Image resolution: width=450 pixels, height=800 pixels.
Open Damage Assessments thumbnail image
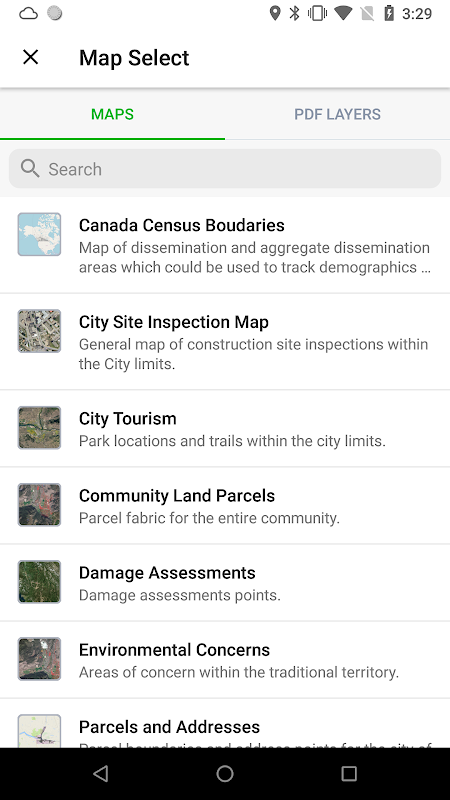tap(39, 582)
